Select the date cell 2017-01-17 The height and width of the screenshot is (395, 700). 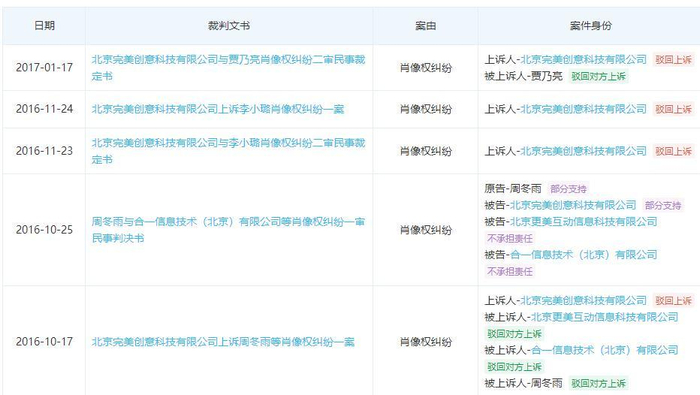pyautogui.click(x=44, y=68)
